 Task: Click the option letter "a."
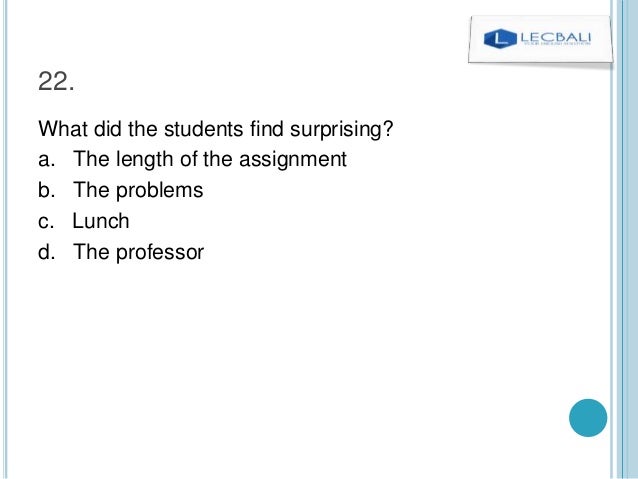(x=46, y=160)
